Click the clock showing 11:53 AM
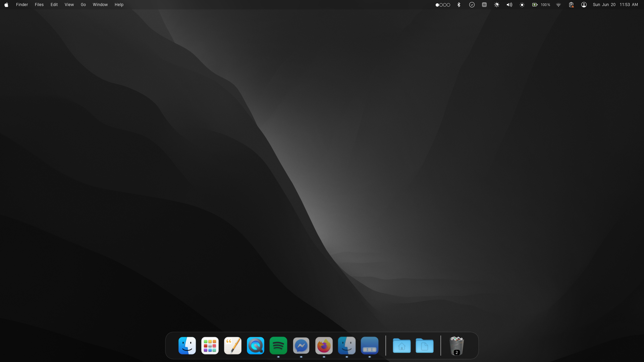The image size is (644, 362). 629,5
